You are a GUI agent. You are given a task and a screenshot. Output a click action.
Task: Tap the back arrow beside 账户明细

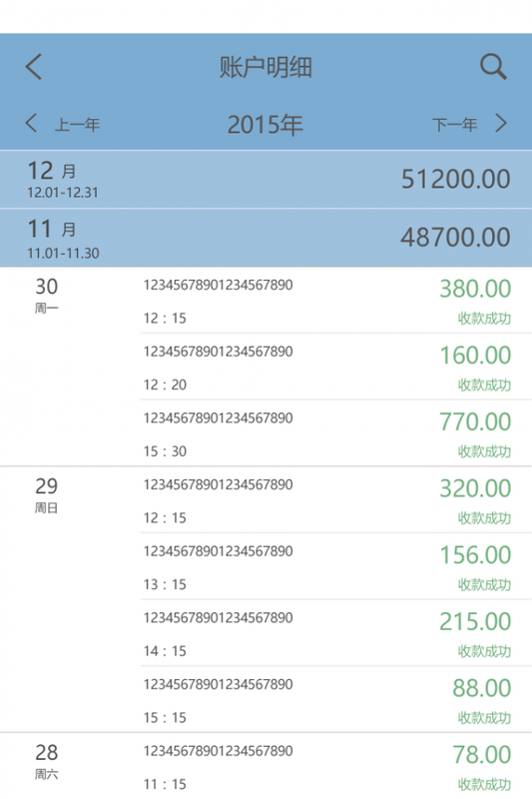(x=34, y=67)
